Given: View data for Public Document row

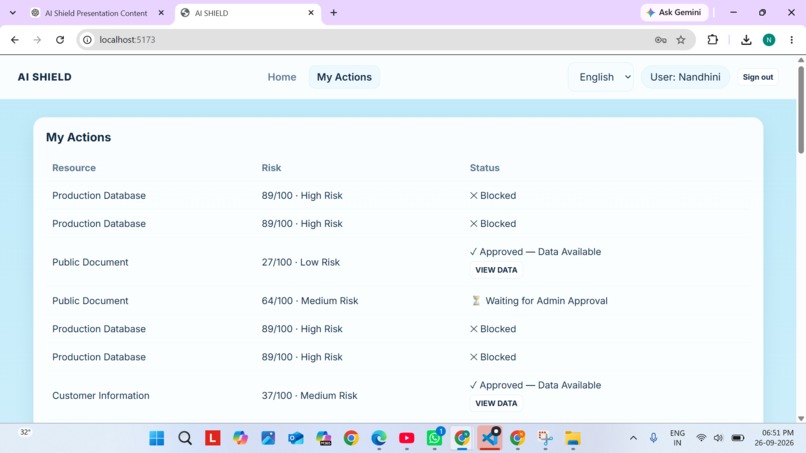Looking at the screenshot, I should [496, 270].
